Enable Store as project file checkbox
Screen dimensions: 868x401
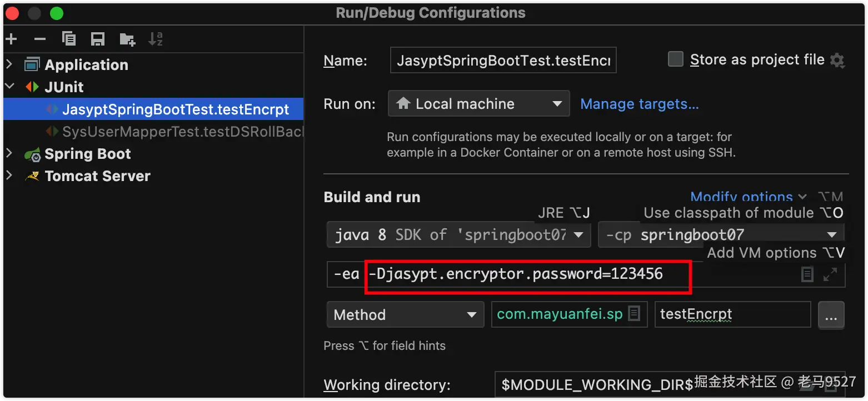(x=675, y=59)
